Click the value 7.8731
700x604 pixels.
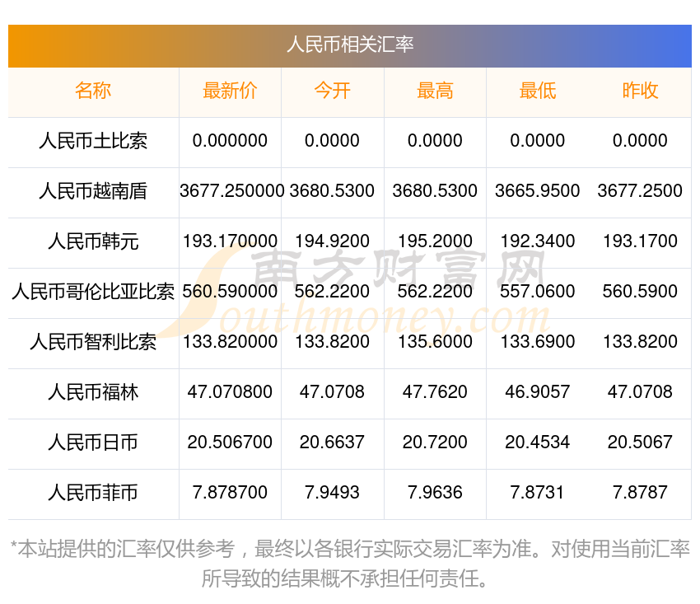(x=538, y=492)
